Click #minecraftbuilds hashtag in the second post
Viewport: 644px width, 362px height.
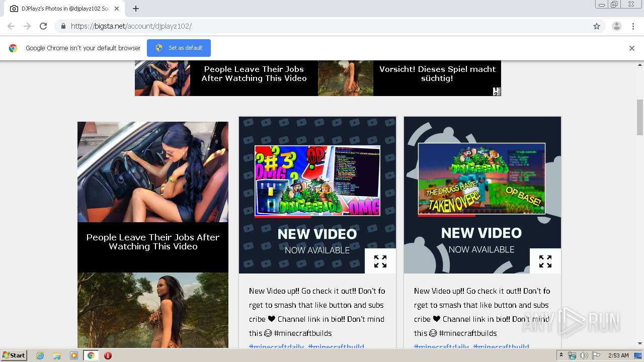468,333
